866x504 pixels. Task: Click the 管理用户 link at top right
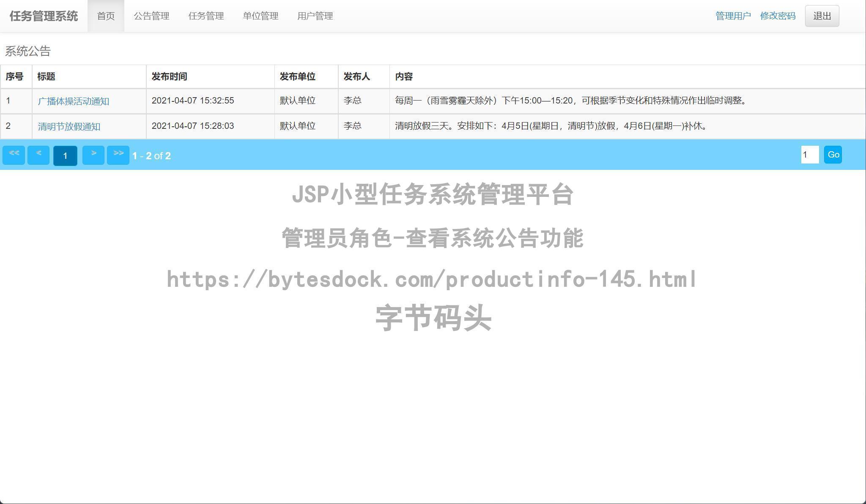coord(733,15)
